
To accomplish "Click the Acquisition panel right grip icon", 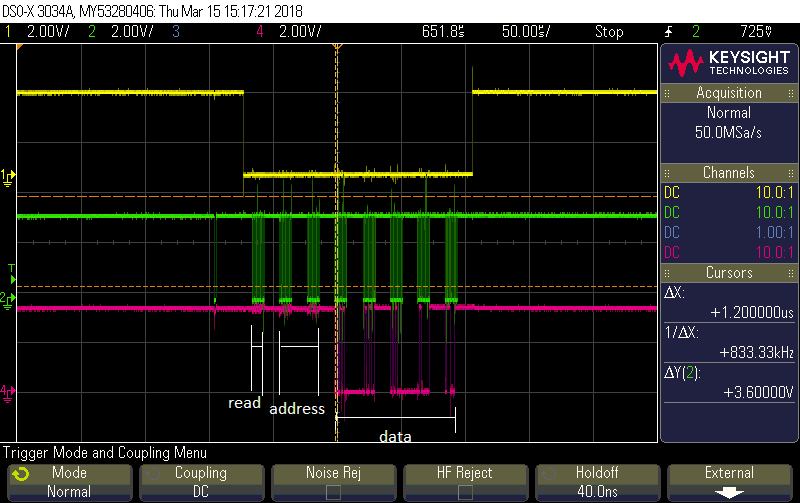I will pos(791,93).
